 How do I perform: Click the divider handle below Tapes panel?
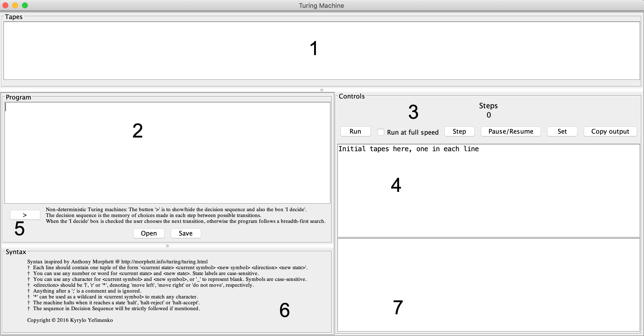tap(322, 90)
